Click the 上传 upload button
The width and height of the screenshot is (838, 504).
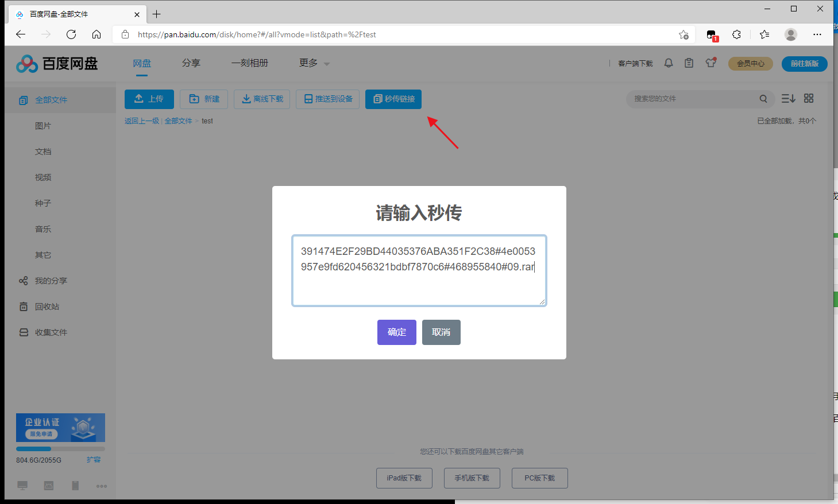(x=149, y=99)
